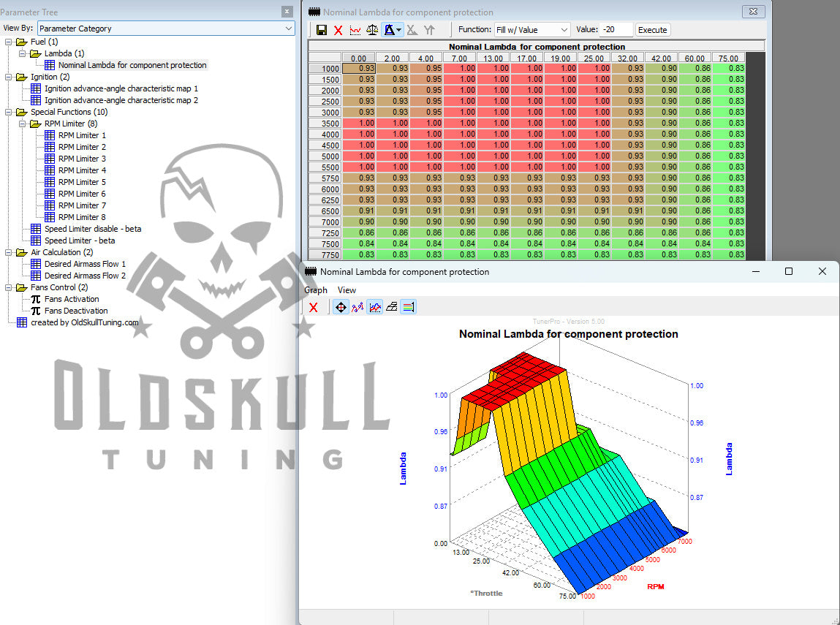Screen dimensions: 840x625
Task: Collapse the Fans Control (2) node
Action: [x=9, y=287]
